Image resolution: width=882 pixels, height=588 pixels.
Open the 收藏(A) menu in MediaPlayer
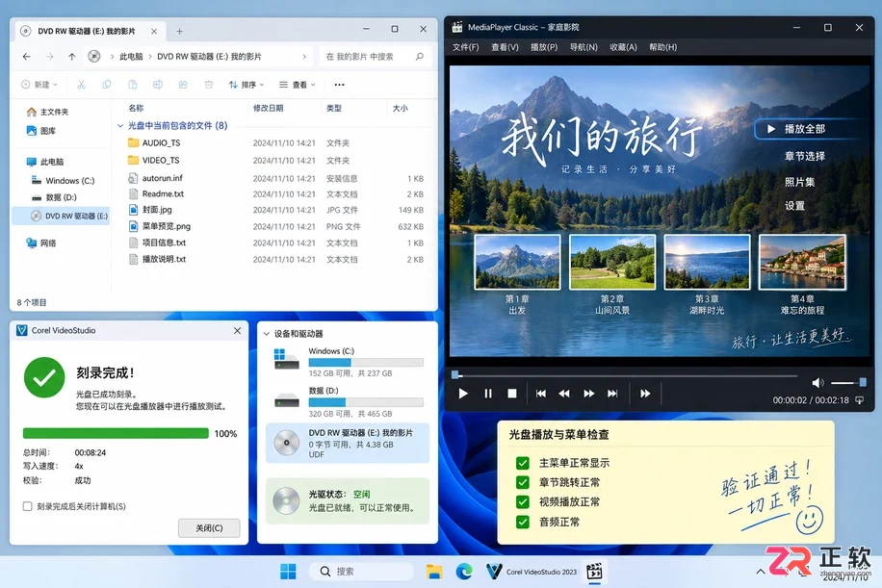coord(623,47)
